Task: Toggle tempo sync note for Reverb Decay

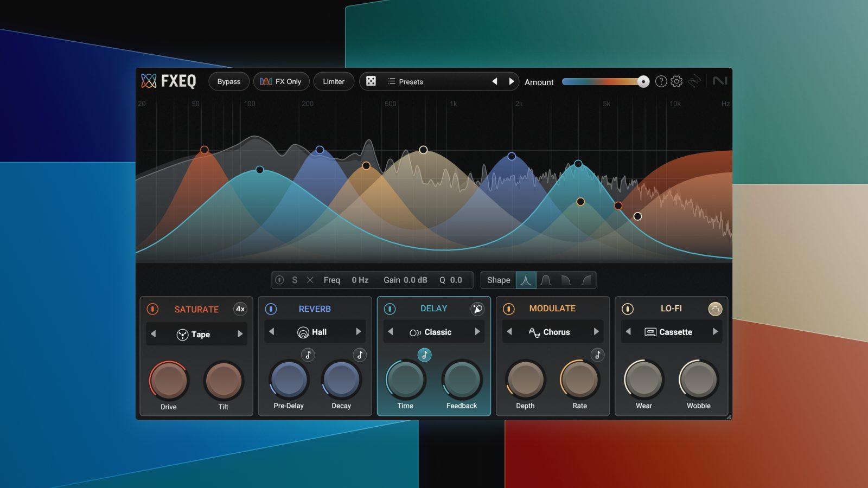Action: [360, 355]
